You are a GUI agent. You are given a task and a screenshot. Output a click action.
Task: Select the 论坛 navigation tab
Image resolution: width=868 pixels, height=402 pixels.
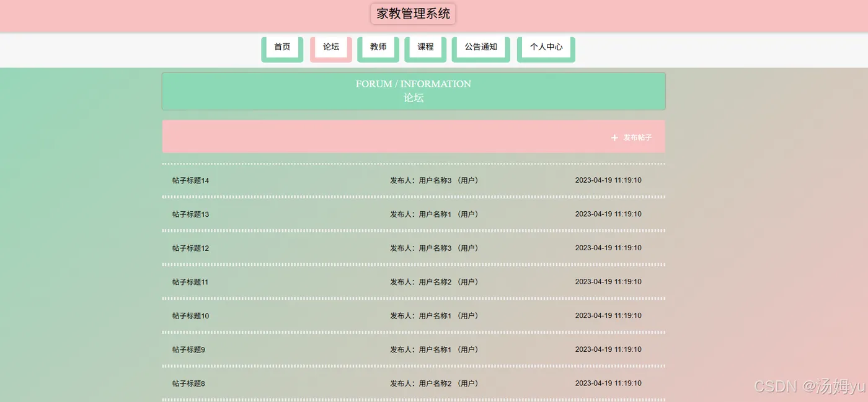pos(331,47)
